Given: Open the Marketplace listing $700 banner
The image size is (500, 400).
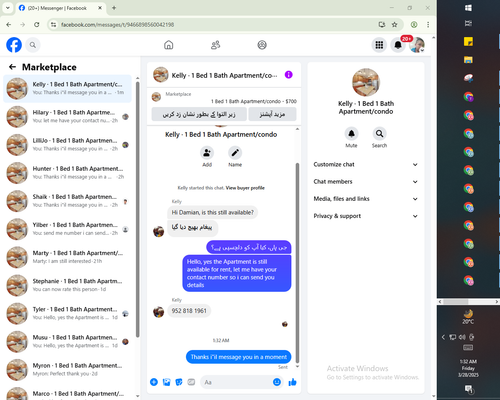Looking at the screenshot, I should (224, 98).
